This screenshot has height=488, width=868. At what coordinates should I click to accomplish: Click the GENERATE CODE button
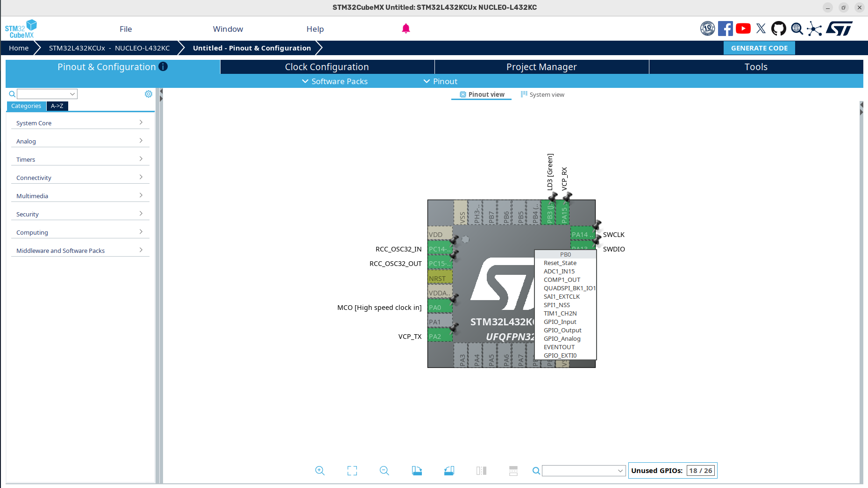[759, 48]
